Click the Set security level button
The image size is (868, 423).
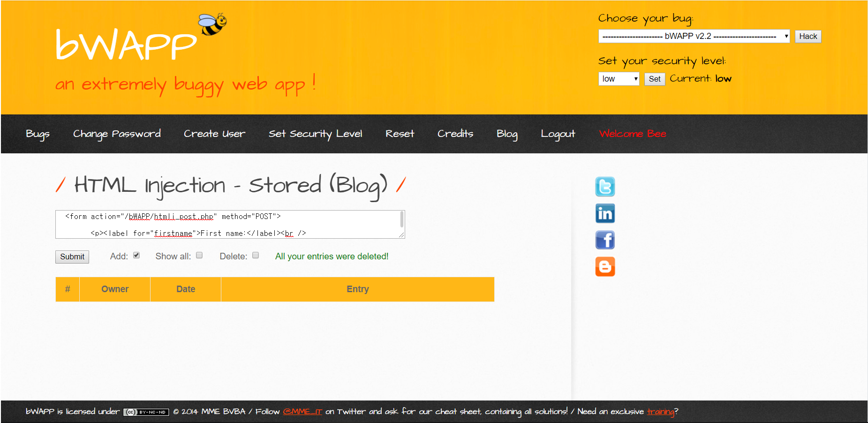(x=655, y=79)
